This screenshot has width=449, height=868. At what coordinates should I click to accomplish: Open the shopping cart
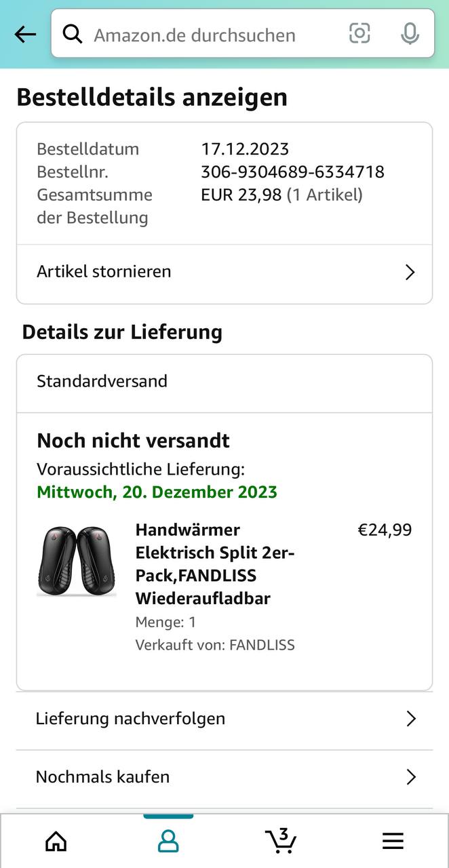pyautogui.click(x=280, y=841)
